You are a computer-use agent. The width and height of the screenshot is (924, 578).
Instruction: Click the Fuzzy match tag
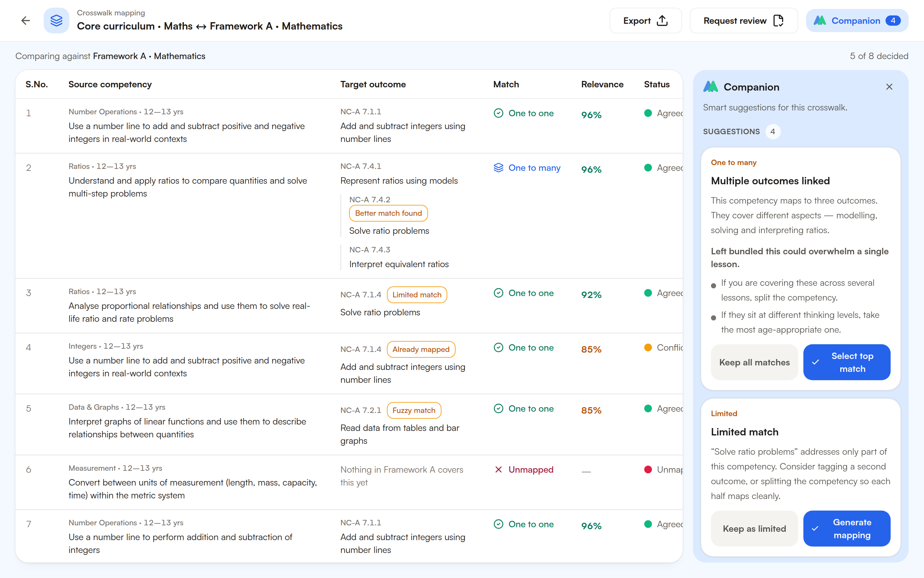click(x=414, y=410)
